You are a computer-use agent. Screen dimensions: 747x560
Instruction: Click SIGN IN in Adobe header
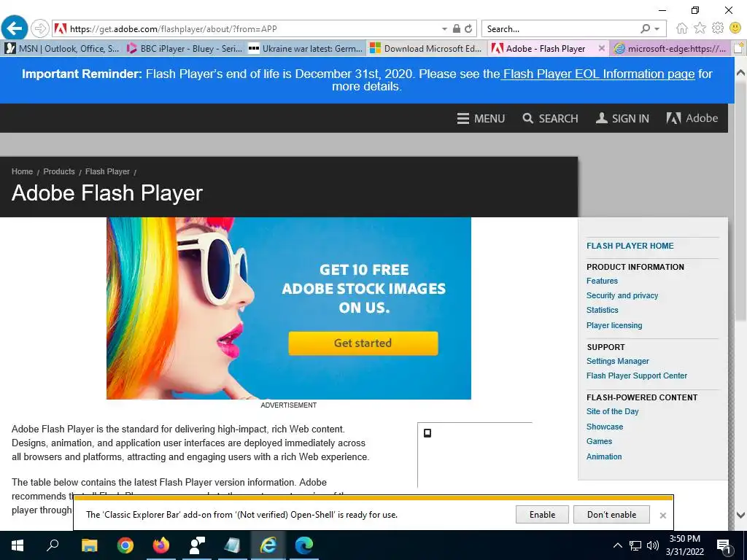622,118
